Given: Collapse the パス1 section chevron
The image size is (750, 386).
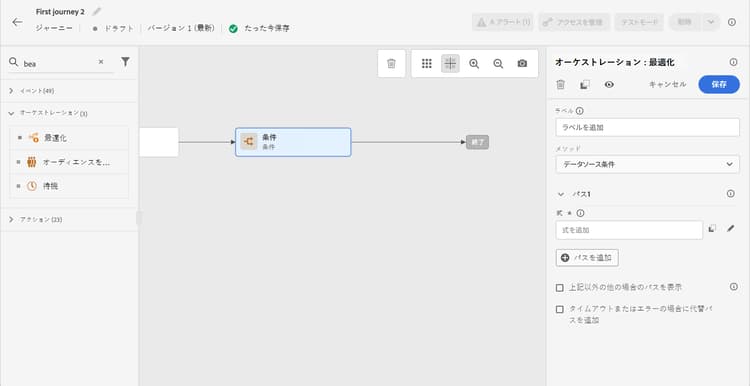Looking at the screenshot, I should click(x=561, y=194).
